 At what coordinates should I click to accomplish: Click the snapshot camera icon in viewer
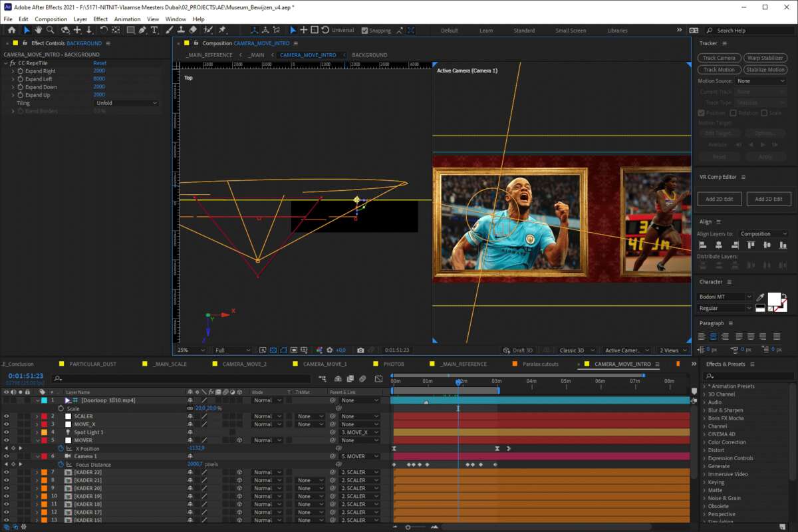(x=360, y=350)
